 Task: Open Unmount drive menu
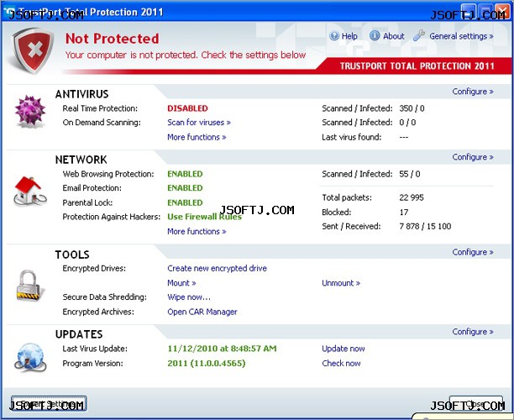tap(341, 283)
